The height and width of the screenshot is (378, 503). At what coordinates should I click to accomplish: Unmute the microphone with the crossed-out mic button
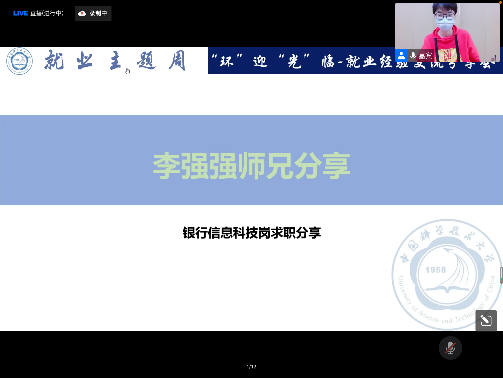(x=450, y=348)
